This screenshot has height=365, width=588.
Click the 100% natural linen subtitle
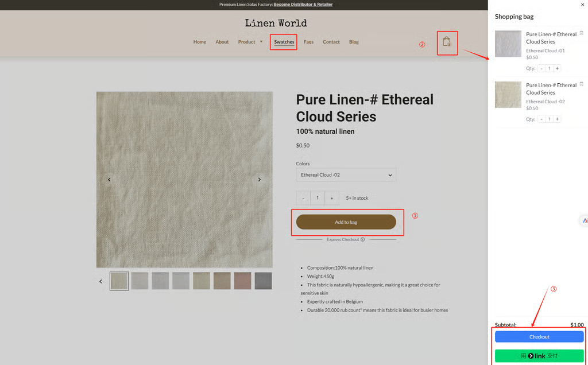pyautogui.click(x=325, y=131)
